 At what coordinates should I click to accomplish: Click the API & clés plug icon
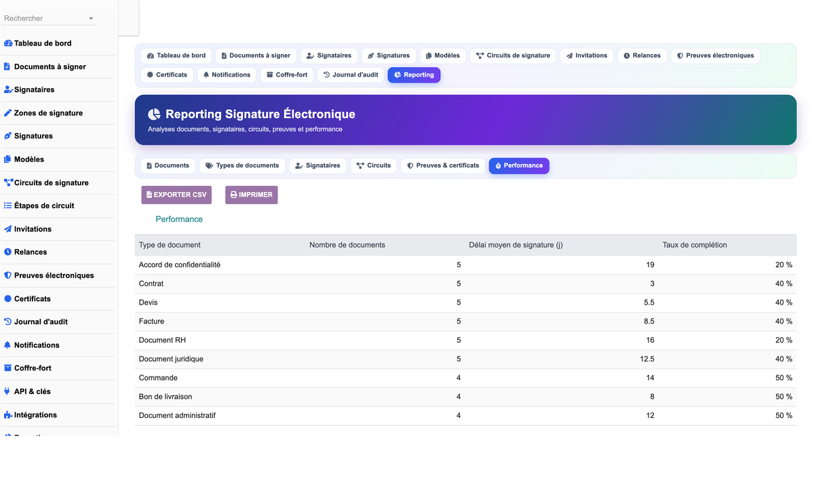7,391
